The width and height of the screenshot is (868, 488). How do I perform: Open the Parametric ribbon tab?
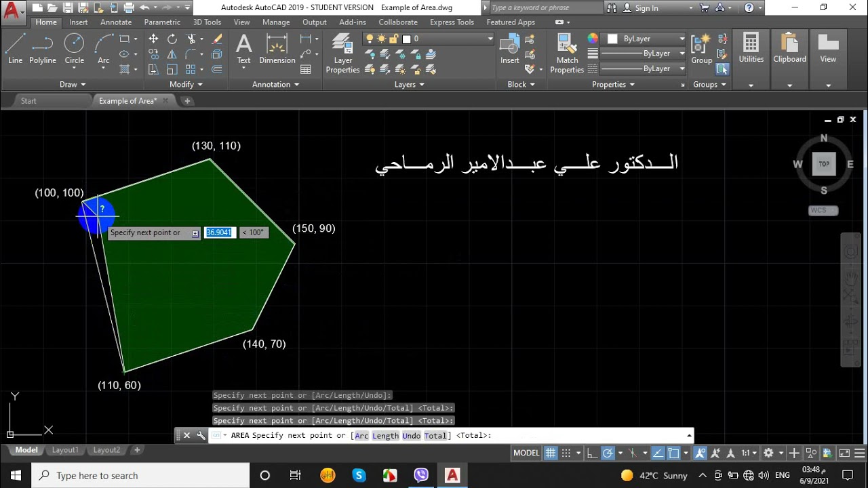click(x=162, y=22)
